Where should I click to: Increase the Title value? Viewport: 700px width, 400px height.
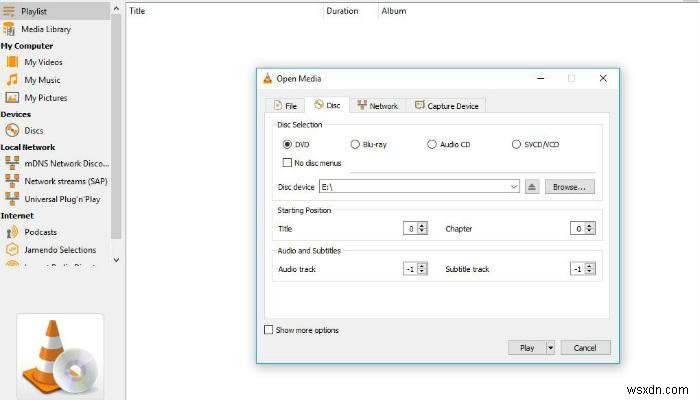coord(422,225)
